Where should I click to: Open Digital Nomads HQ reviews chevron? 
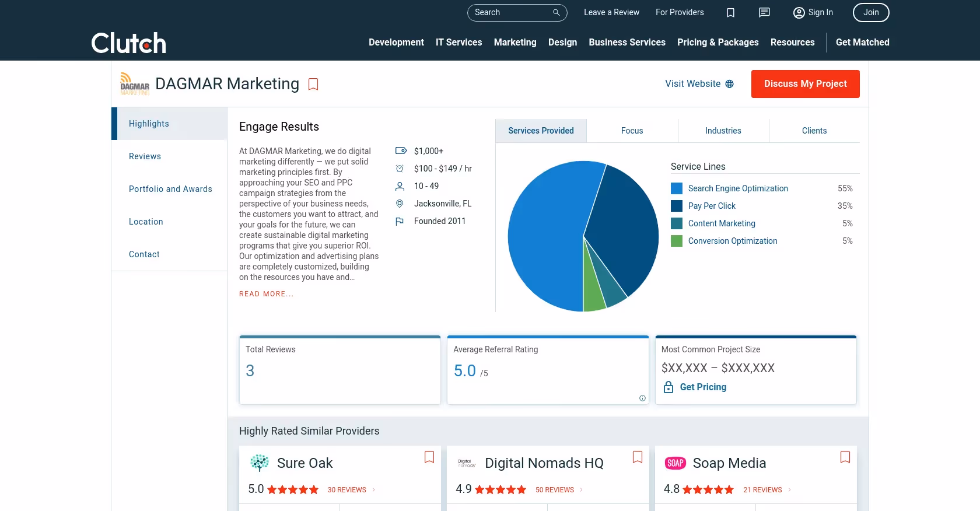click(x=582, y=490)
